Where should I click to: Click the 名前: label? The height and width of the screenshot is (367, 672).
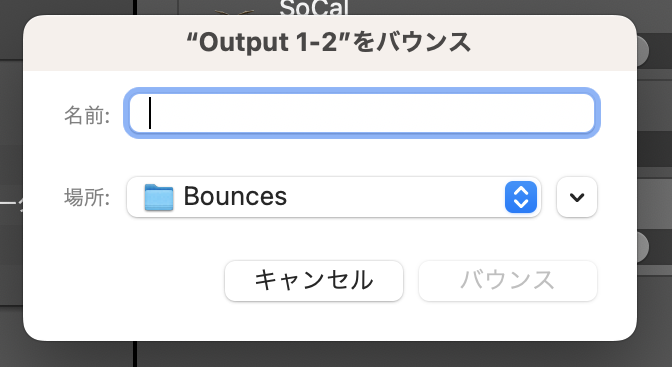pyautogui.click(x=87, y=115)
